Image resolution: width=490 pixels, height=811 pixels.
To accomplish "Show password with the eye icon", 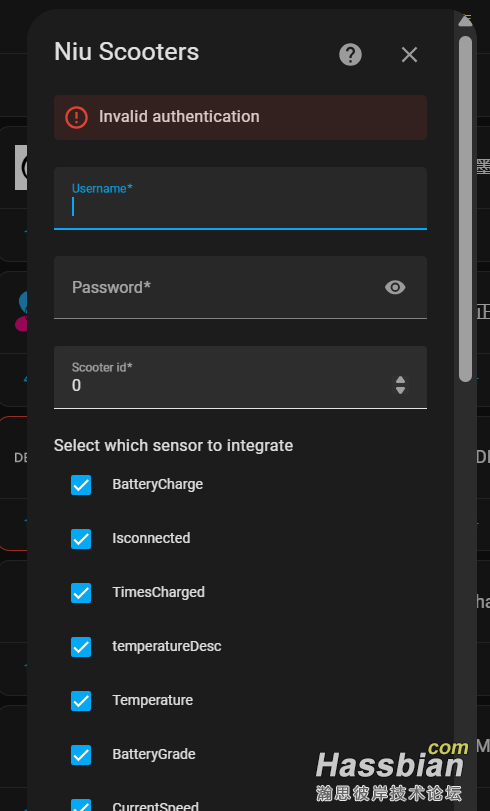I will tap(395, 287).
